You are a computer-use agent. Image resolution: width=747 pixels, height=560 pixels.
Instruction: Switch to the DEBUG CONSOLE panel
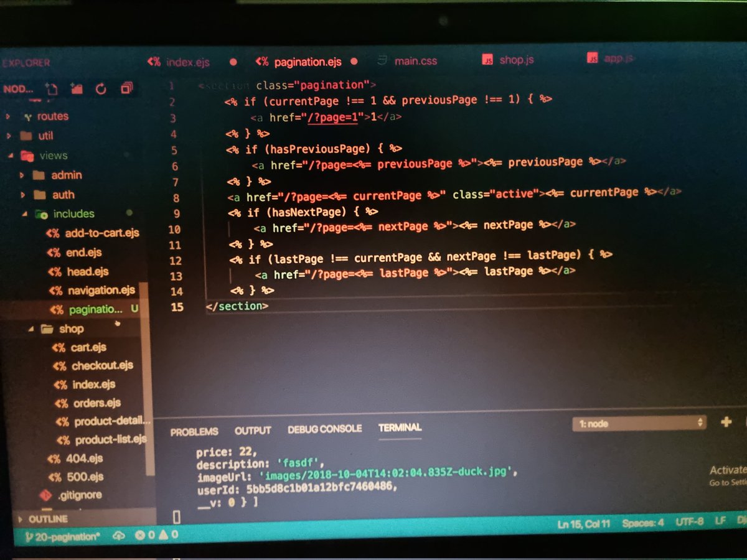pyautogui.click(x=324, y=428)
